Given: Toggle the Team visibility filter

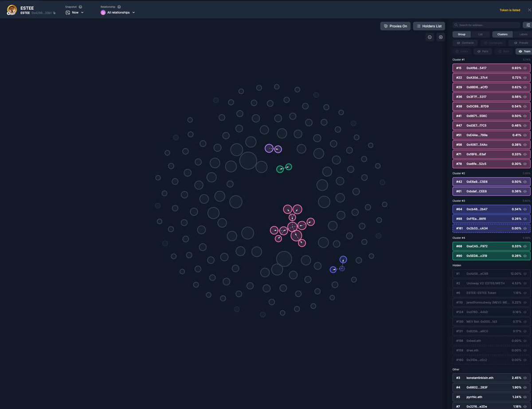Looking at the screenshot, I should 524,51.
